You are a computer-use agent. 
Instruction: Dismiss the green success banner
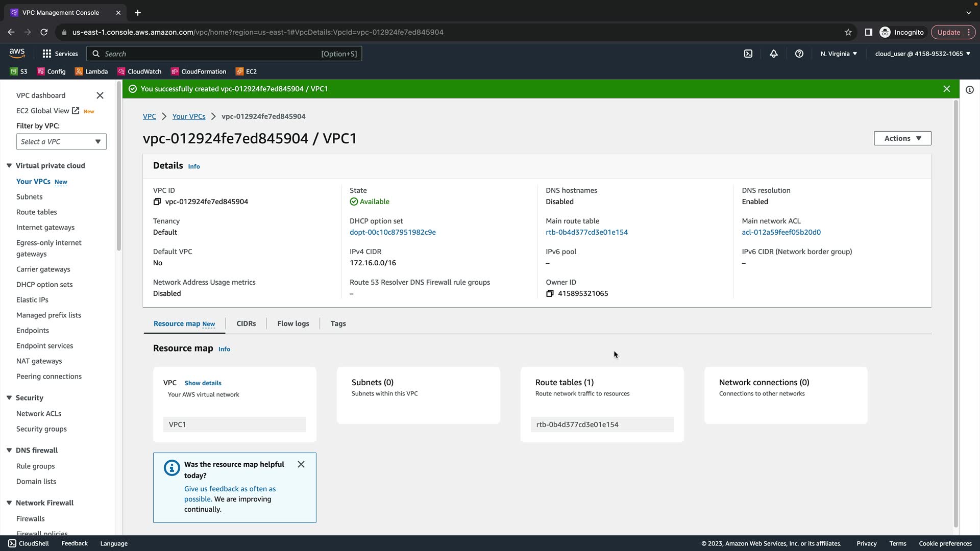point(947,89)
